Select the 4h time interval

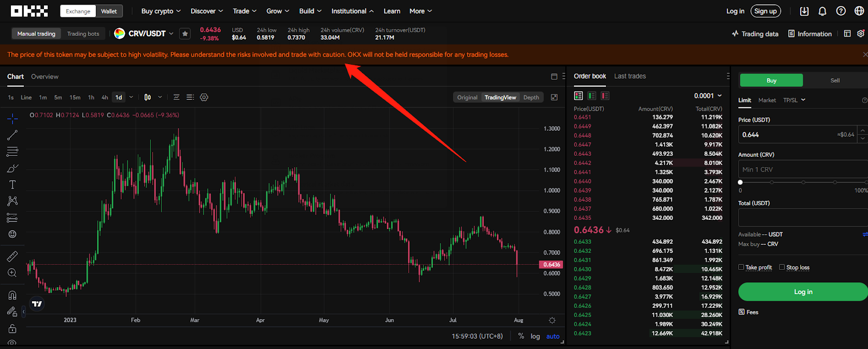pos(105,97)
